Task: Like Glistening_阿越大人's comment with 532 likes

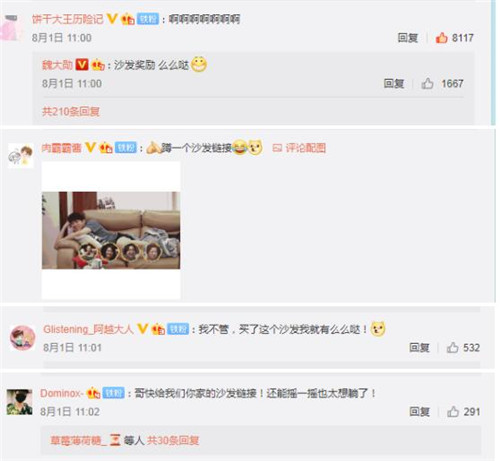Action: tap(452, 348)
